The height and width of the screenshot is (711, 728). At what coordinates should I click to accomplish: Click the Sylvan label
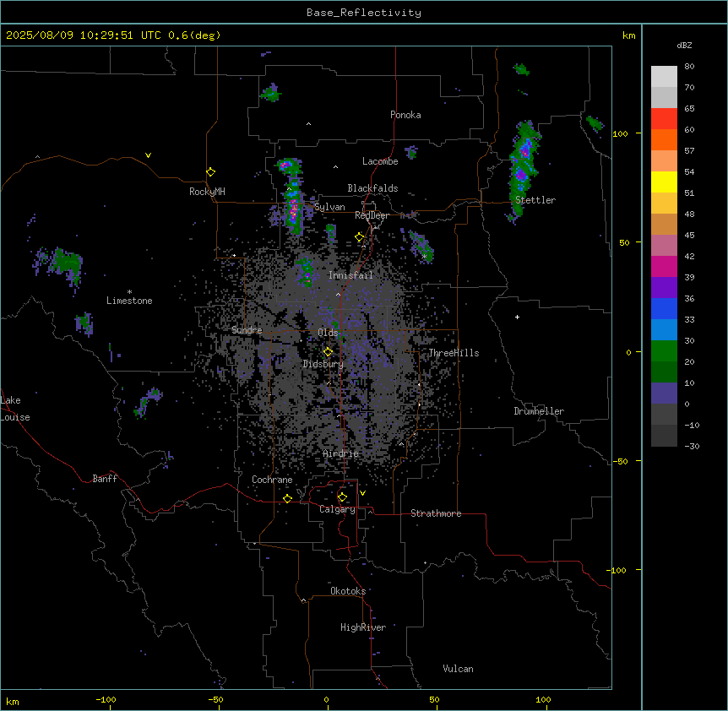pyautogui.click(x=329, y=207)
